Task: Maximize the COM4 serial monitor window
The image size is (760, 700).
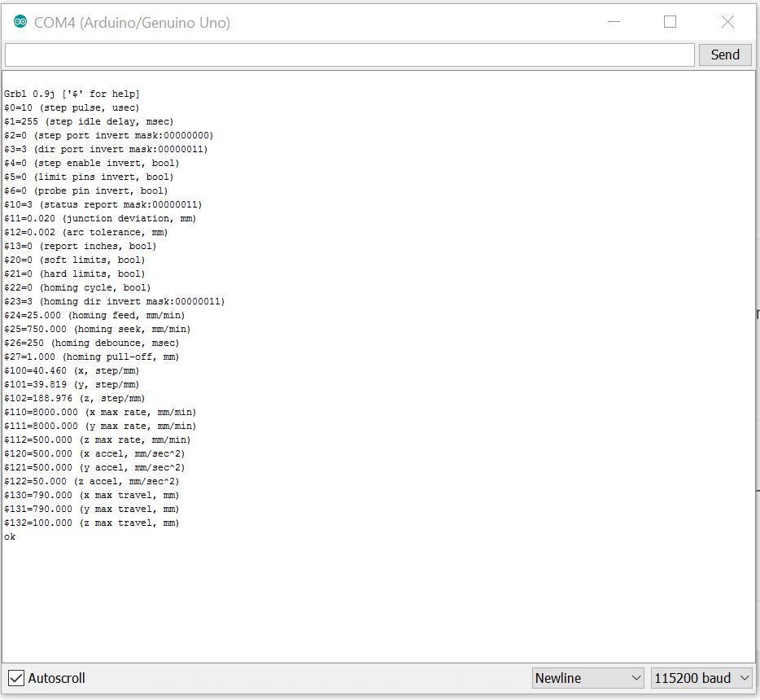Action: 670,22
